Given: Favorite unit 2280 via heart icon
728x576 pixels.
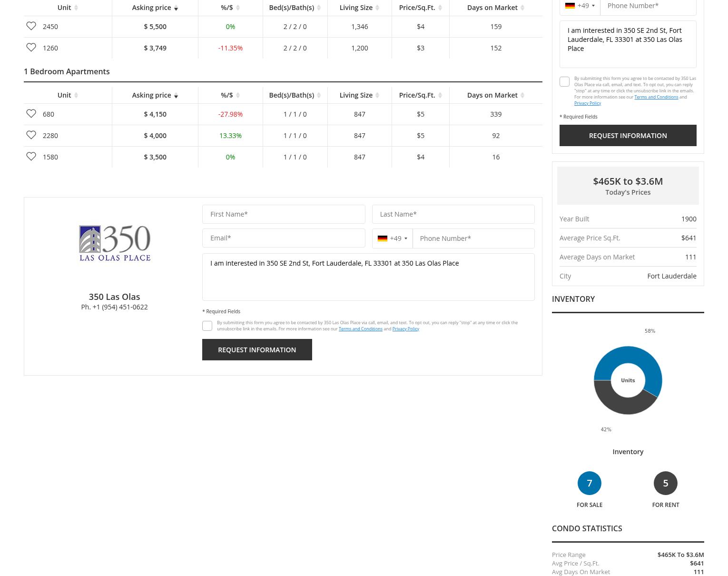Looking at the screenshot, I should coord(31,135).
